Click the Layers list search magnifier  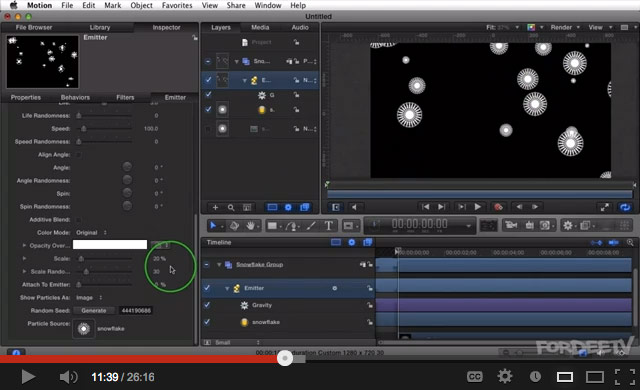click(231, 207)
